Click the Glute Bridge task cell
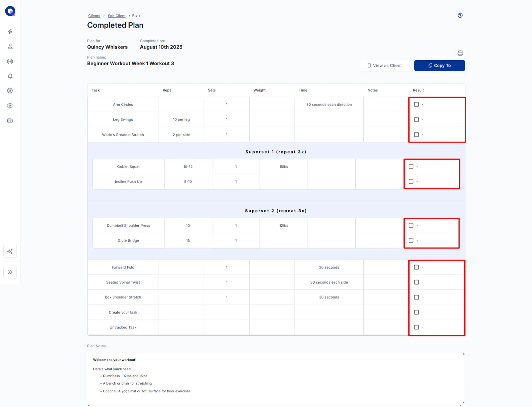This screenshot has width=532, height=407. 128,241
